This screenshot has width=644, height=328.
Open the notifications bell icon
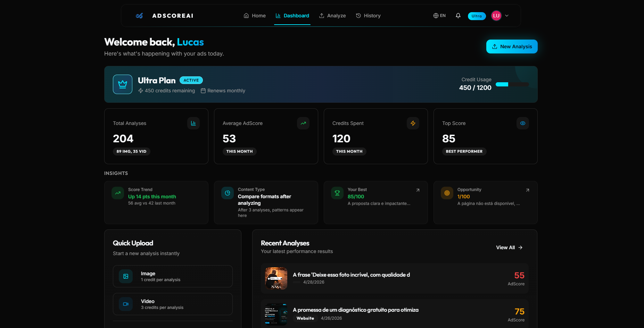coord(458,15)
